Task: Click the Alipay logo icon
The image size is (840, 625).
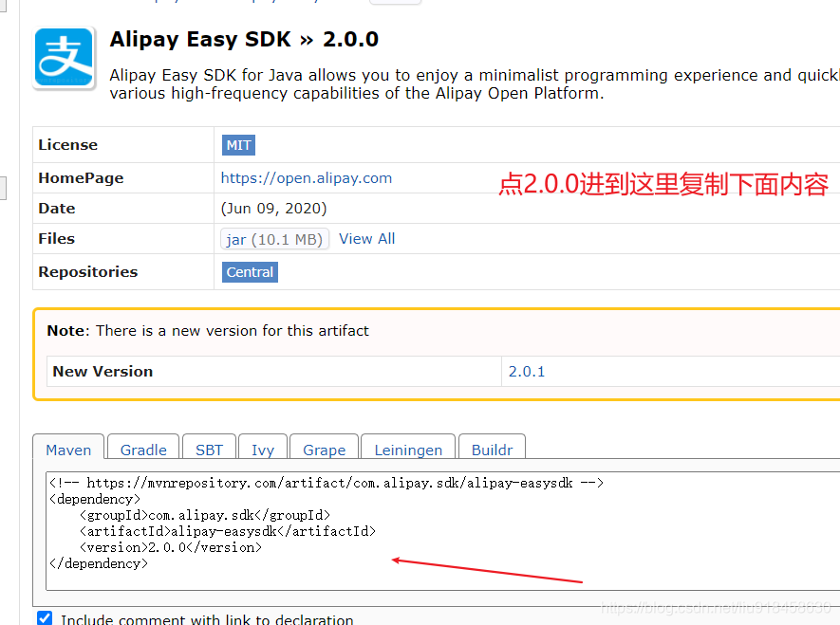Action: pyautogui.click(x=64, y=58)
